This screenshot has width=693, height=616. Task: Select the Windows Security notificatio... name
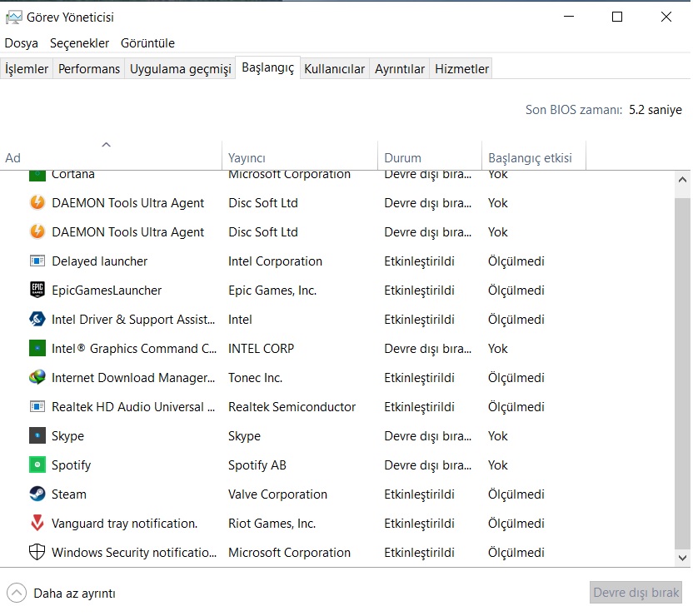point(134,553)
